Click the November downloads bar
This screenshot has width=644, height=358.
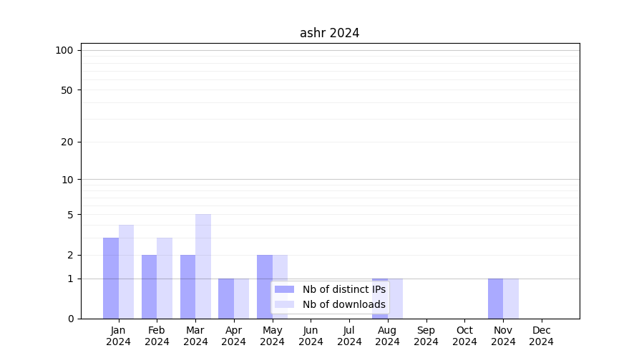511,299
